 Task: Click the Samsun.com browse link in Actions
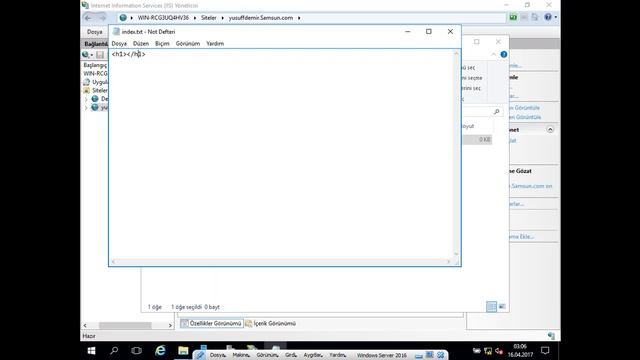point(531,186)
